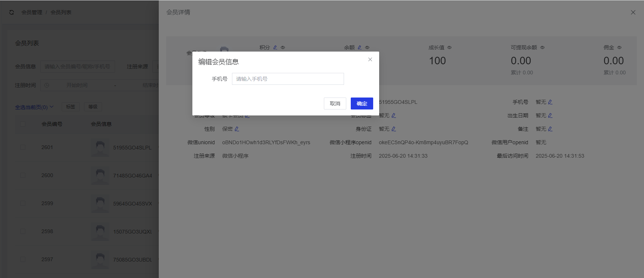Check the box for member 2600
Viewport: 644px width, 278px height.
(x=23, y=175)
